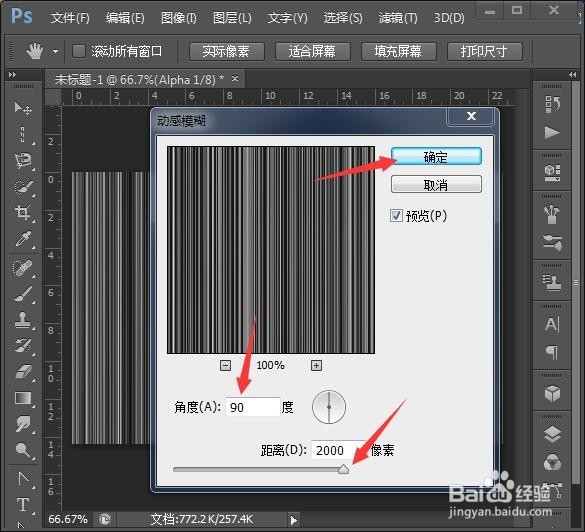Select the Gradient tool
This screenshot has height=532, width=585.
[x=23, y=398]
